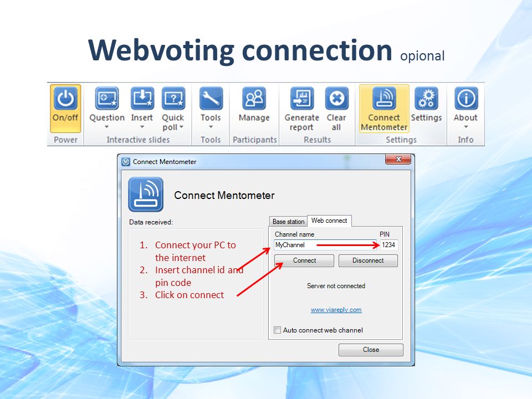Expand the Tools dropdown arrow
Screen dimensions: 532x399
211,127
